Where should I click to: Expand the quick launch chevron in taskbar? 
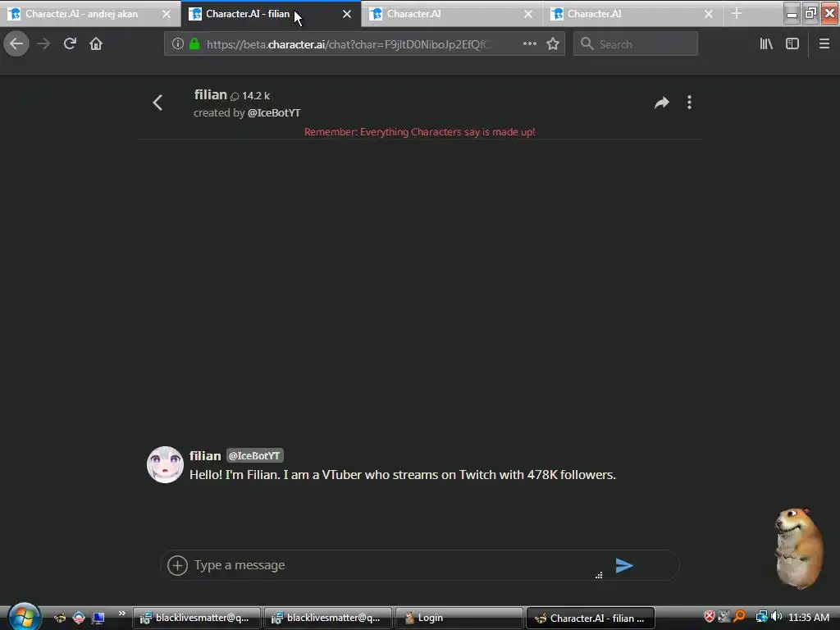[121, 614]
